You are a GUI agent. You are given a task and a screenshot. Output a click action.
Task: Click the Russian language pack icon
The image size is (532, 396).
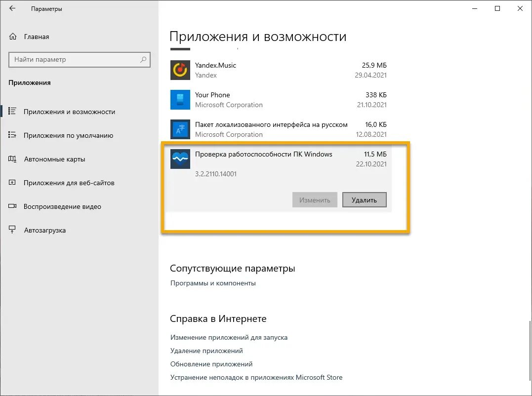180,129
